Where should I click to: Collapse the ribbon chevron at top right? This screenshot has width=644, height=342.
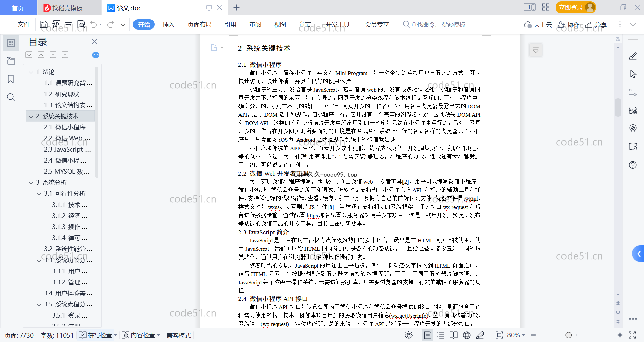(633, 24)
